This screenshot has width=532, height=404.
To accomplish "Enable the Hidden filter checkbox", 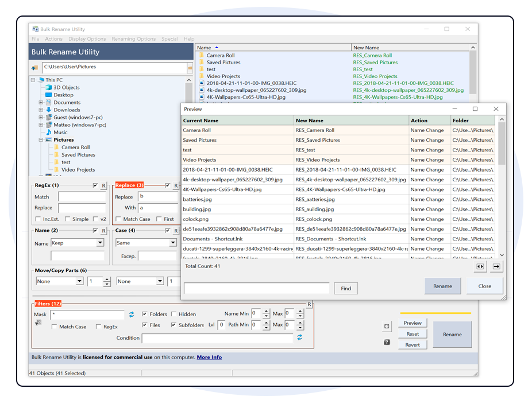I will click(x=174, y=314).
